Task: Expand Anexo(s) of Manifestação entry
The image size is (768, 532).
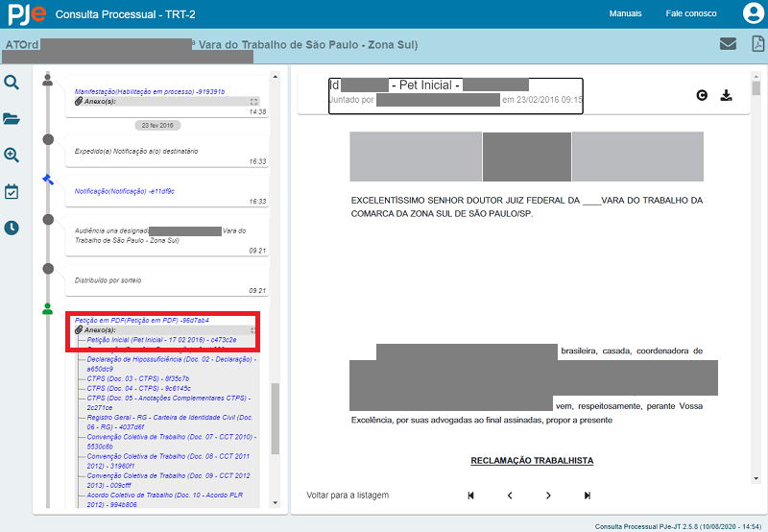Action: point(253,101)
